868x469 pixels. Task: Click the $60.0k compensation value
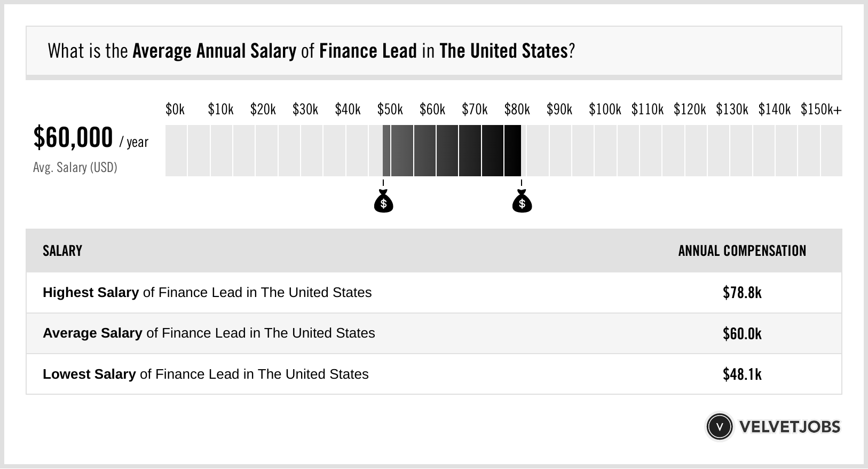click(x=742, y=333)
